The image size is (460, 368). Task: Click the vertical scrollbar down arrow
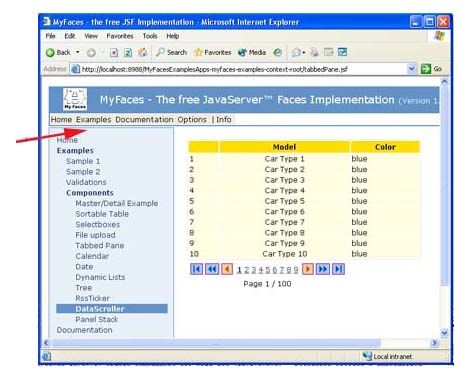(444, 332)
